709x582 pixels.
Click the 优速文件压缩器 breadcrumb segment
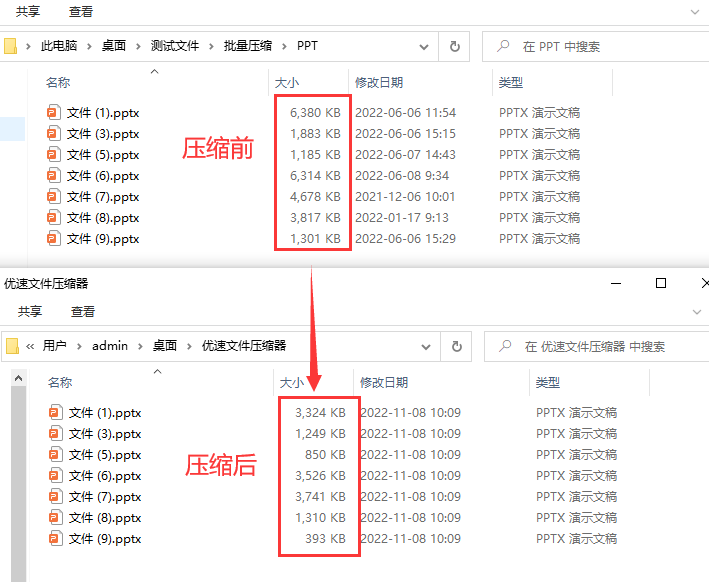244,345
